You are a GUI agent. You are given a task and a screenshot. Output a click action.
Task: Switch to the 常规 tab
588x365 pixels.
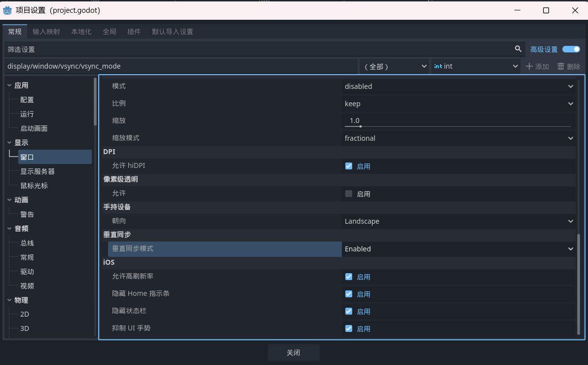tap(15, 32)
